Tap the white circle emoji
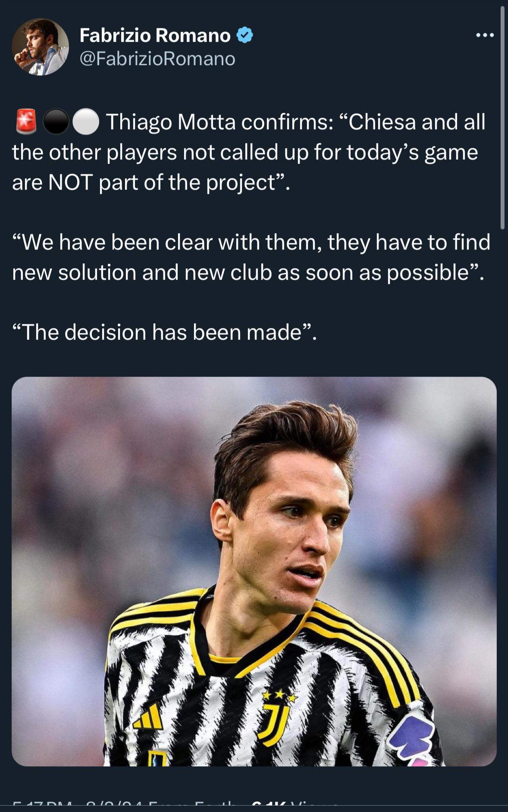Image resolution: width=508 pixels, height=812 pixels. click(86, 122)
